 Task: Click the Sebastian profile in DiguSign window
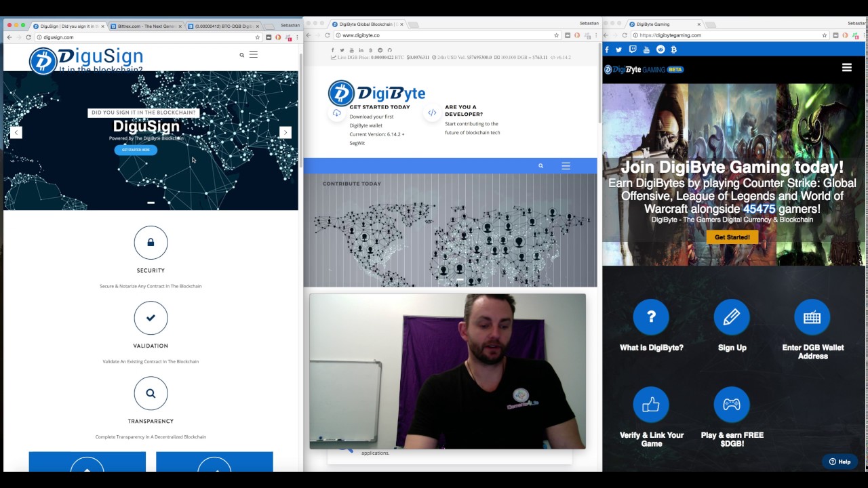pyautogui.click(x=290, y=25)
